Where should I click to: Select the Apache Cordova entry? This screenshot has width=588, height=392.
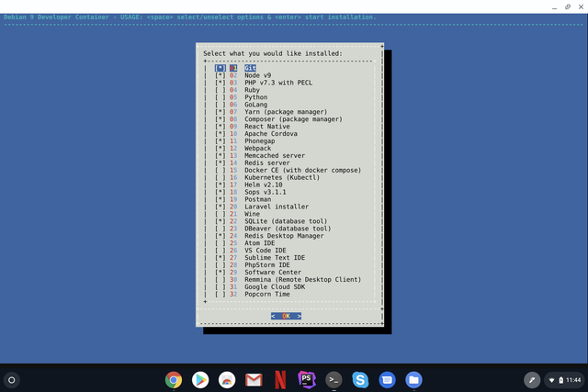[x=256, y=134]
